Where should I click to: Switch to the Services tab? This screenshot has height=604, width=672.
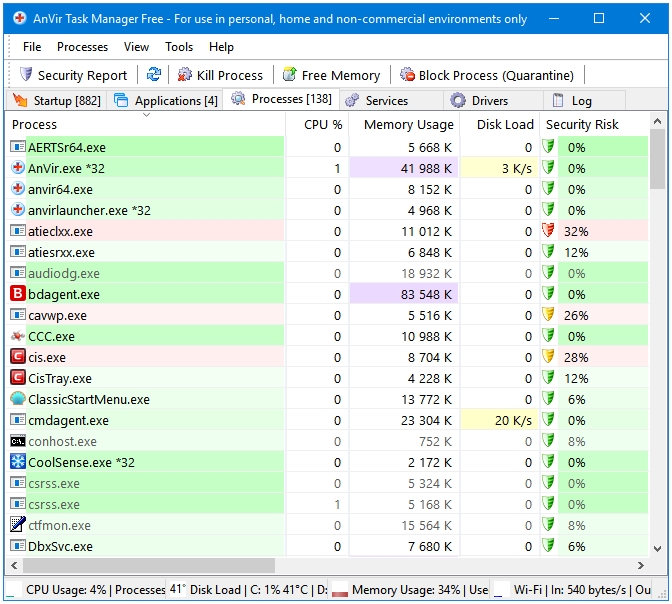click(392, 100)
